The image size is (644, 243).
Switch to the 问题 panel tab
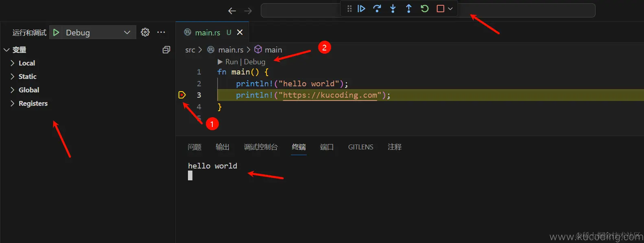pyautogui.click(x=194, y=147)
